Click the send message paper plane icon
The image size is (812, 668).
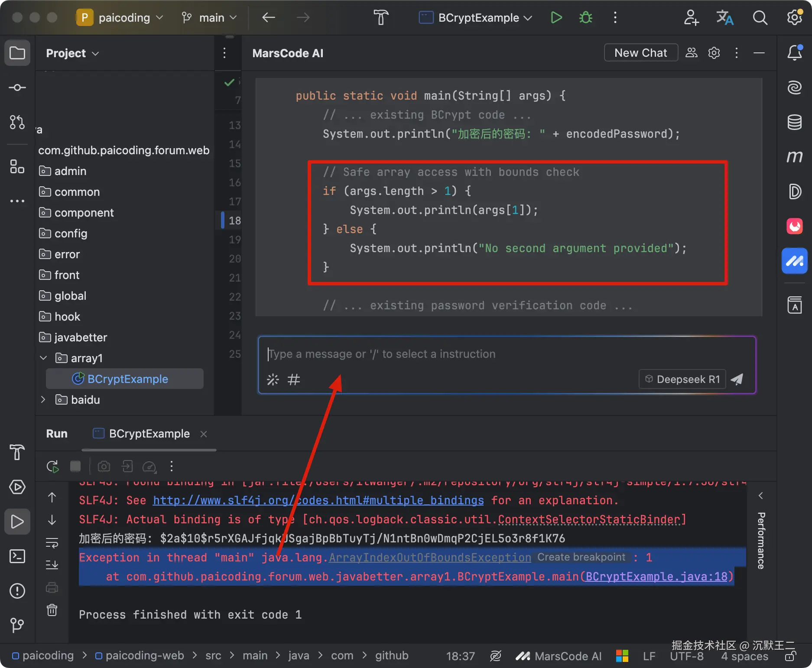click(737, 379)
